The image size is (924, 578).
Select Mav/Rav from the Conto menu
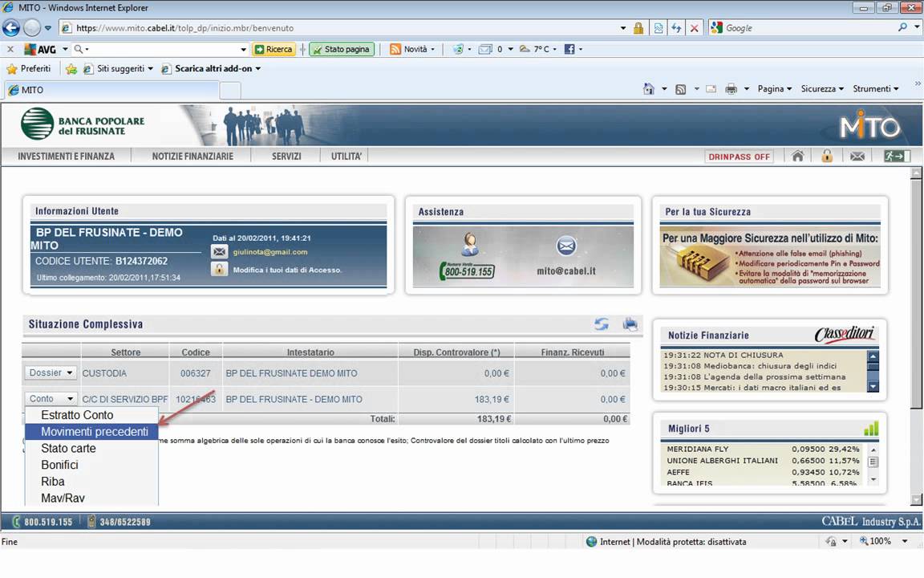tap(91, 498)
